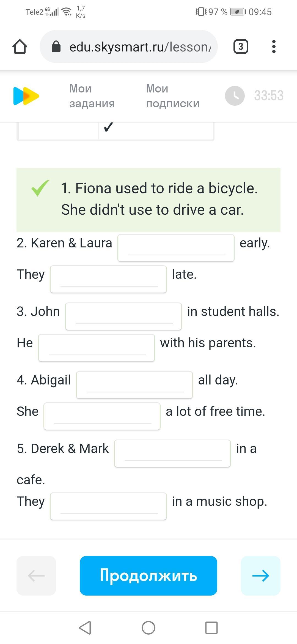Focus the blank after John
This screenshot has width=297, height=644.
coord(123,316)
